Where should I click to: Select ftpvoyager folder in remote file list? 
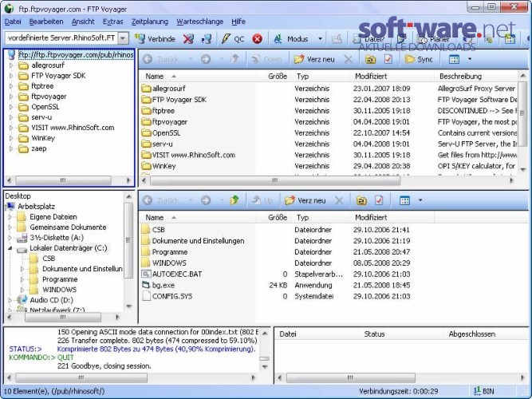coord(170,121)
